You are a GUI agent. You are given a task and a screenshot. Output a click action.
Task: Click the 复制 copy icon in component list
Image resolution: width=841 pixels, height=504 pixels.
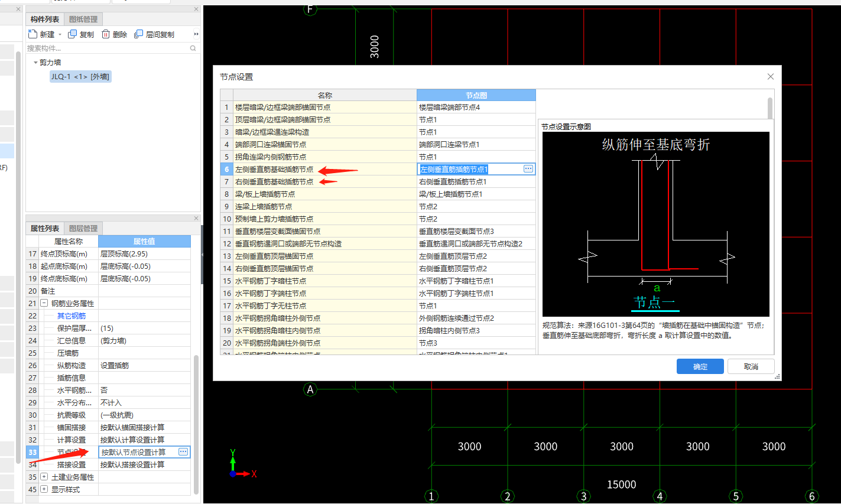(x=72, y=34)
